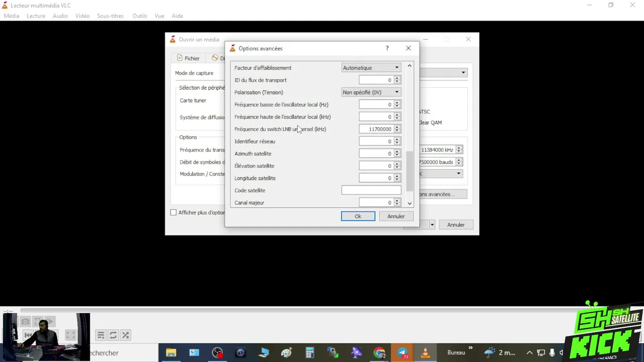Click Annuler in Options avancées dialog

396,216
